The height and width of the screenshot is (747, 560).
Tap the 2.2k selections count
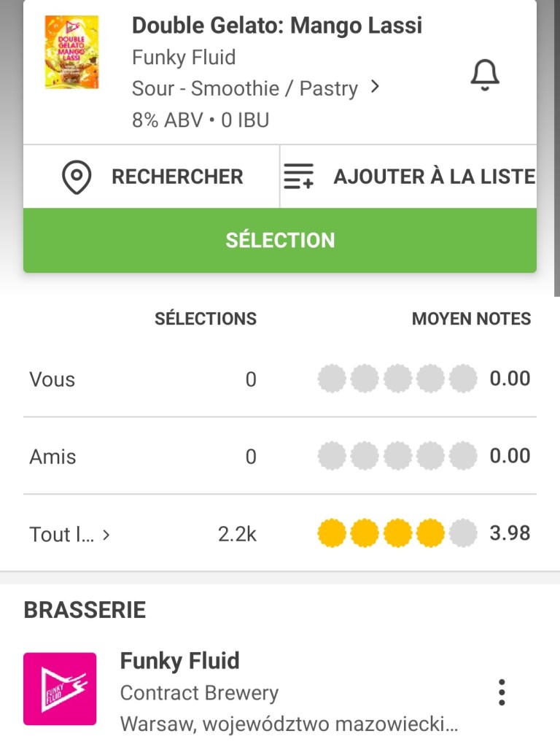pos(237,534)
